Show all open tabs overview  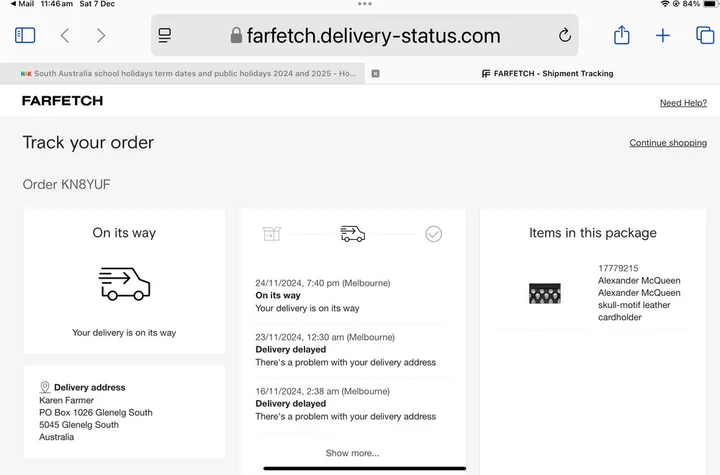(705, 35)
